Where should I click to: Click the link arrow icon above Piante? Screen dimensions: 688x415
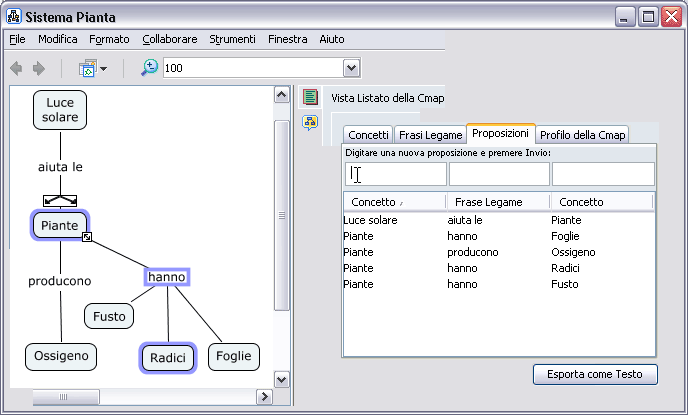point(60,200)
